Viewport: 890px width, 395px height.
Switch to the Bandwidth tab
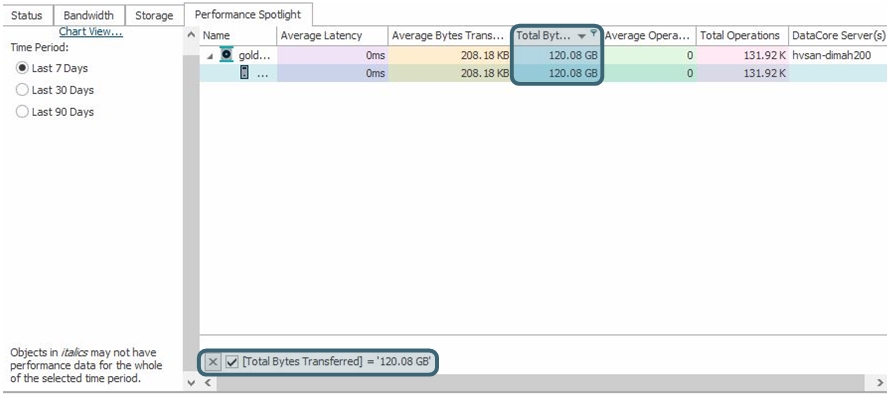coord(88,15)
